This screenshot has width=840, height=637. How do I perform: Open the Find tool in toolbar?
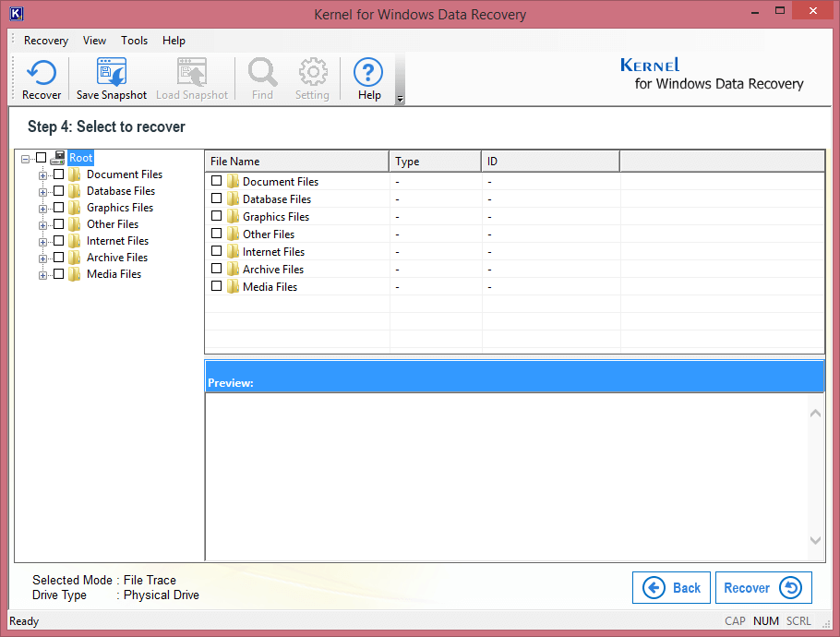(x=262, y=72)
